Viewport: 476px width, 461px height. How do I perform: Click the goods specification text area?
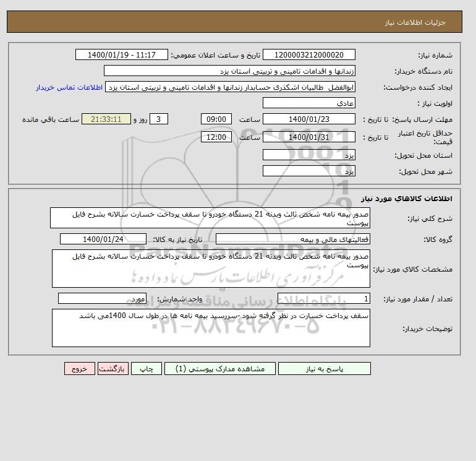click(x=211, y=269)
